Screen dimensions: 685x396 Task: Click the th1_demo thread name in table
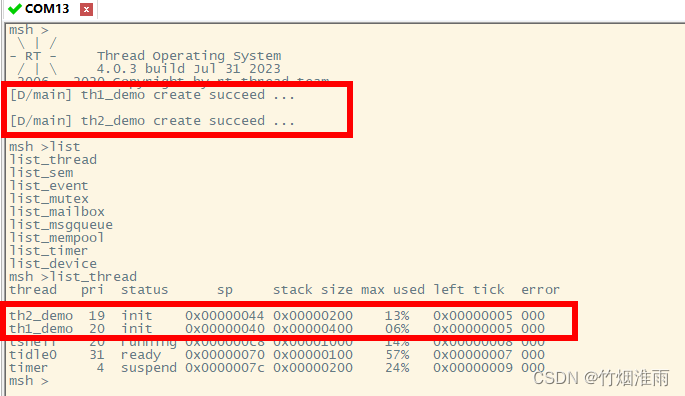coord(41,329)
